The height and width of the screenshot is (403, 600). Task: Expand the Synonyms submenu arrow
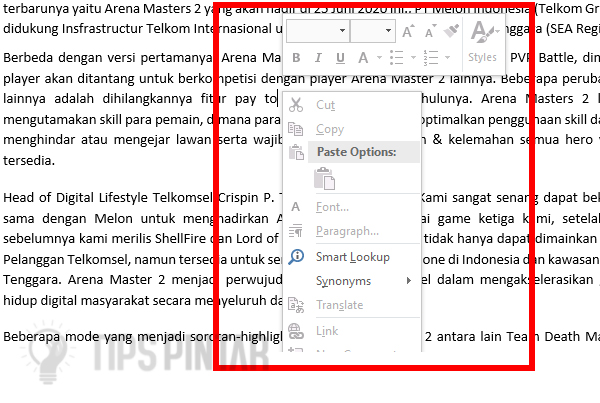point(409,281)
